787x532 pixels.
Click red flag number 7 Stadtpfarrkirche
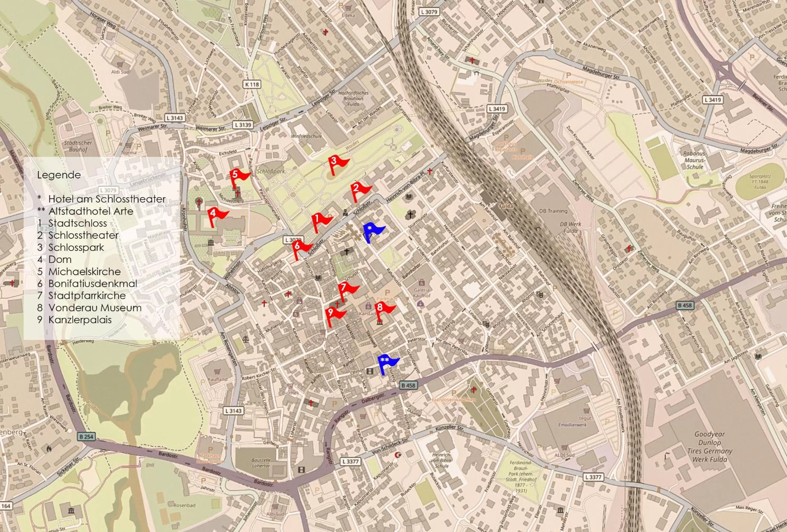click(346, 288)
